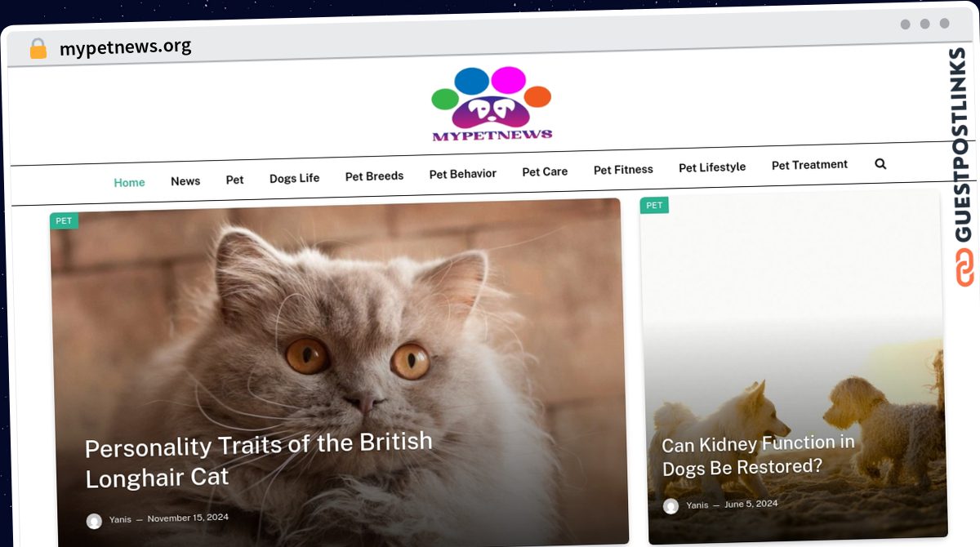The width and height of the screenshot is (980, 547).
Task: Open the Pet Breeds section
Action: [x=374, y=176]
